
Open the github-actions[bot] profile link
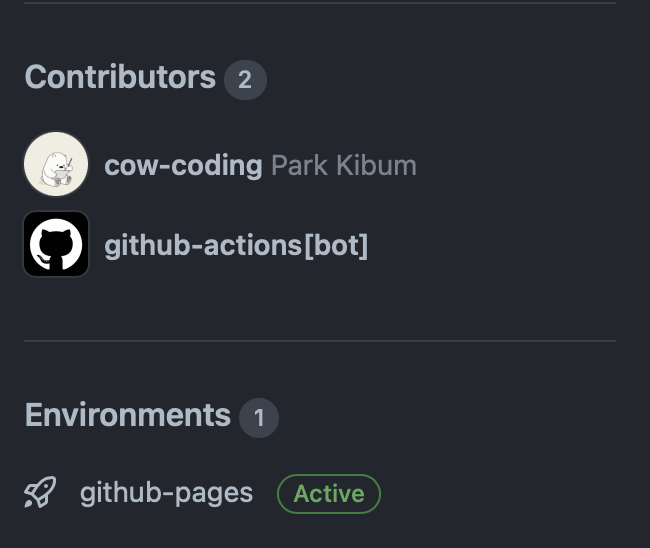click(236, 245)
